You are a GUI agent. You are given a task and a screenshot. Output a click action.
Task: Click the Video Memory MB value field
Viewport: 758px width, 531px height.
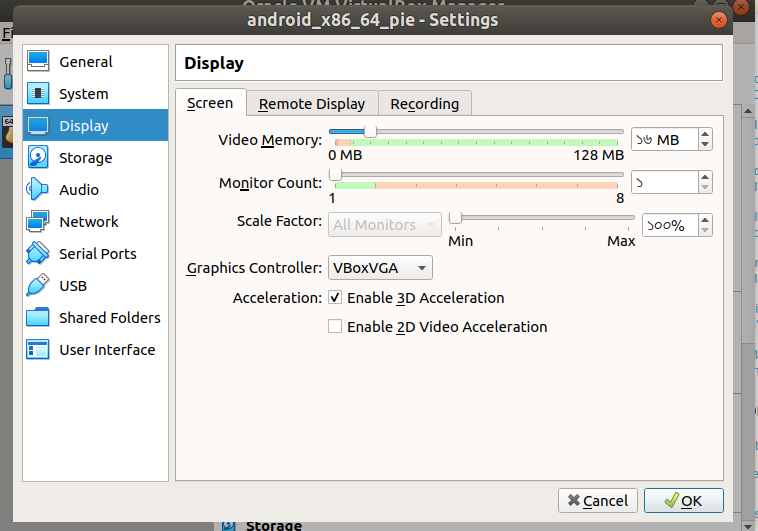click(x=665, y=140)
